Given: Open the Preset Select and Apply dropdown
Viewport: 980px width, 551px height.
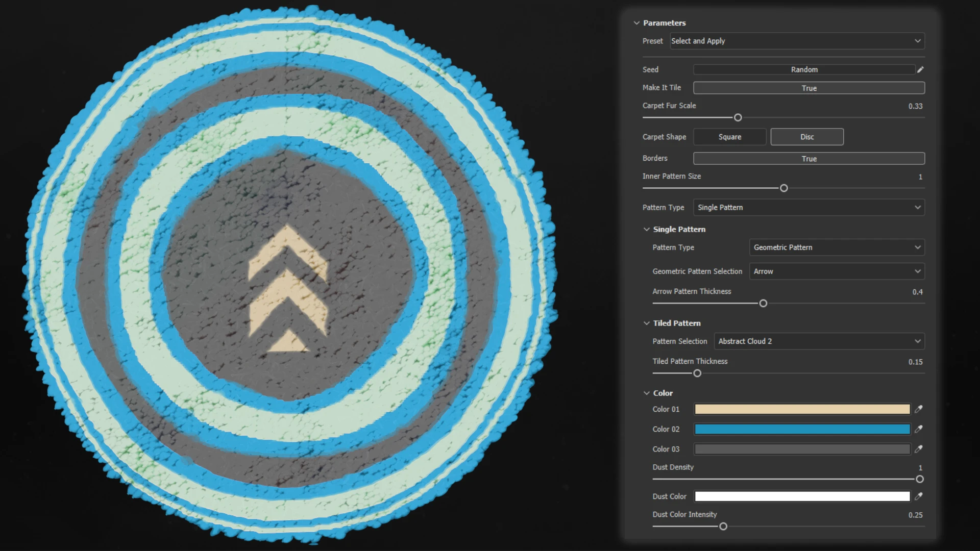Looking at the screenshot, I should (x=797, y=41).
